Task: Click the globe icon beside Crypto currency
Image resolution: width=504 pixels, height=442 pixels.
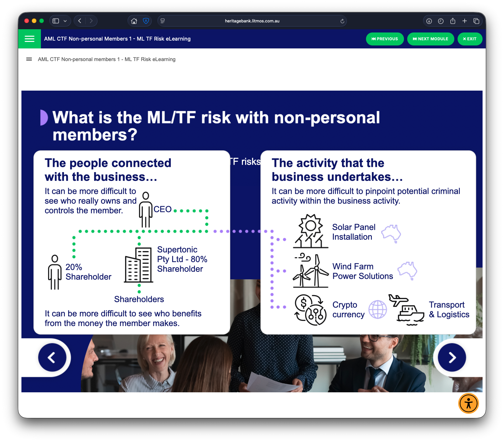Action: (377, 309)
